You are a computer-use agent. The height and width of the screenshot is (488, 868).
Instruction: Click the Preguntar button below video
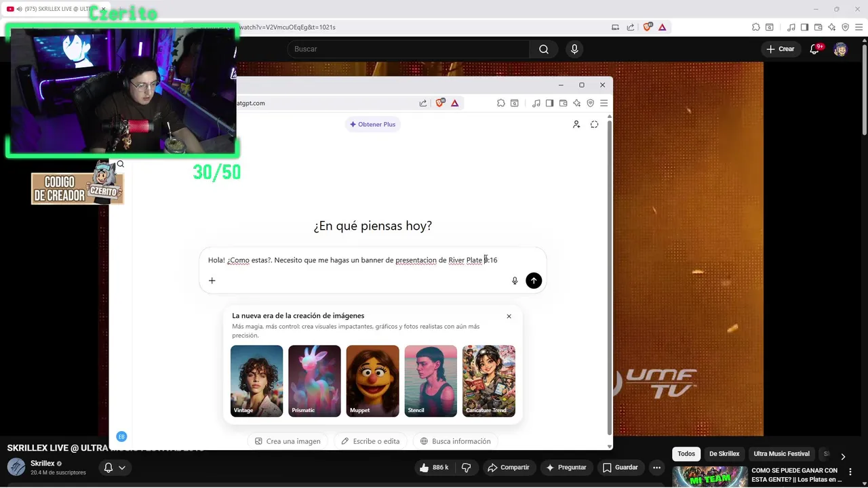(x=566, y=468)
